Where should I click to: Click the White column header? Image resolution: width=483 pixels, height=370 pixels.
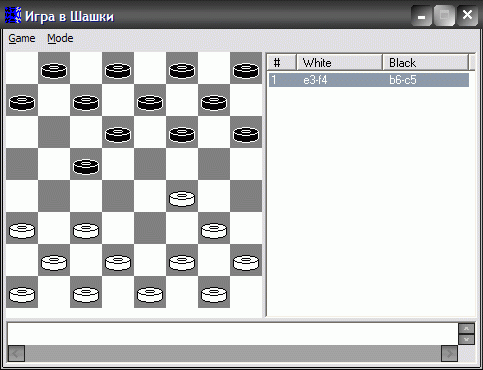(x=339, y=62)
